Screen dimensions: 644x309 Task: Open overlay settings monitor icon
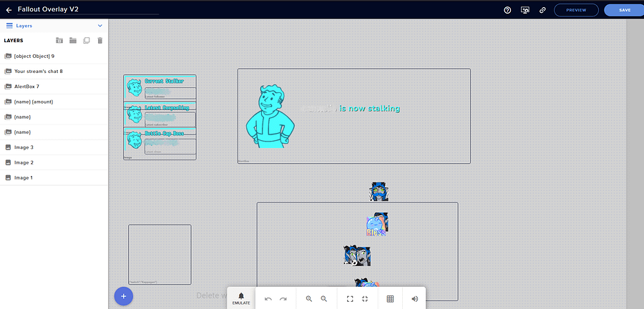(x=525, y=10)
